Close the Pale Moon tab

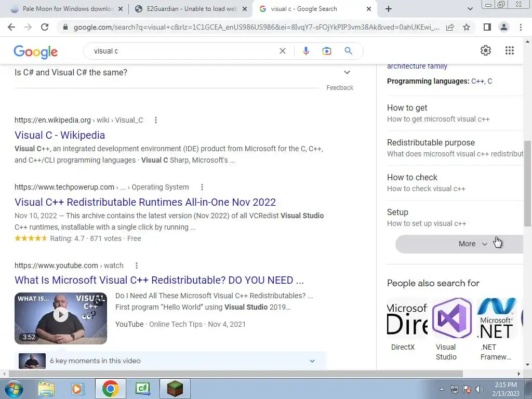click(x=120, y=9)
